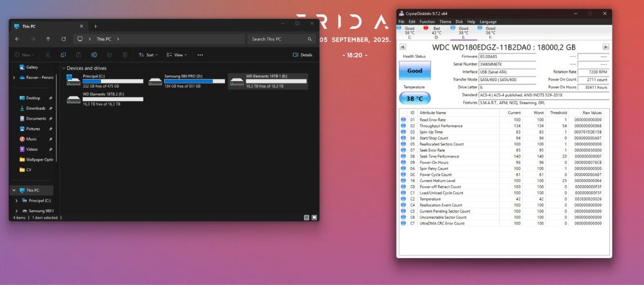Click the Attribute Name column header
644x285 pixels.
(433, 113)
